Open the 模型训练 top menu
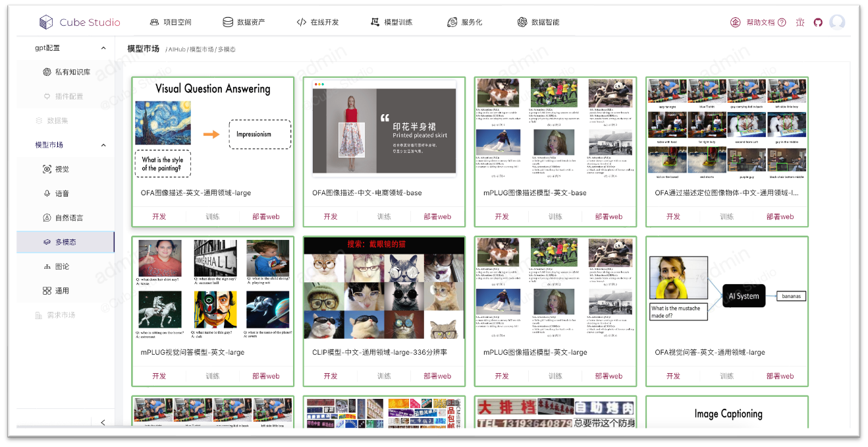This screenshot has width=868, height=447. (392, 22)
